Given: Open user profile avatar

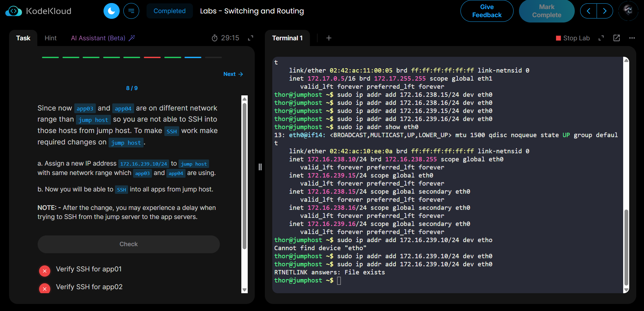Looking at the screenshot, I should click(628, 11).
